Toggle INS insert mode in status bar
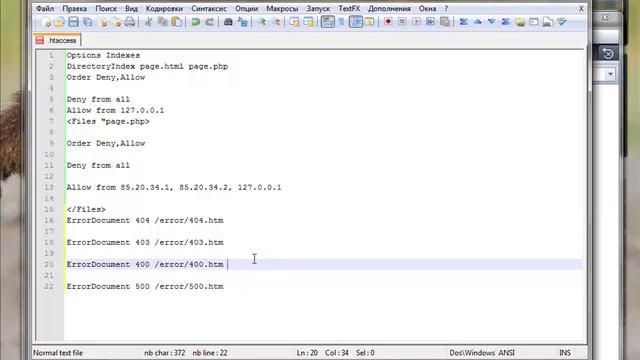The height and width of the screenshot is (360, 640). click(x=565, y=353)
